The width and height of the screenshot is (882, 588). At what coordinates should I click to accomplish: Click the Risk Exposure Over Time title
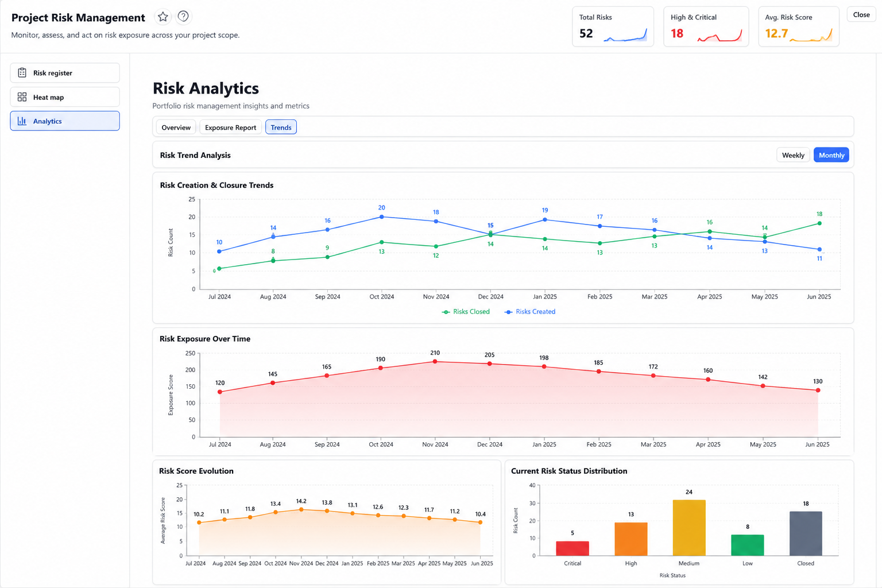point(205,339)
